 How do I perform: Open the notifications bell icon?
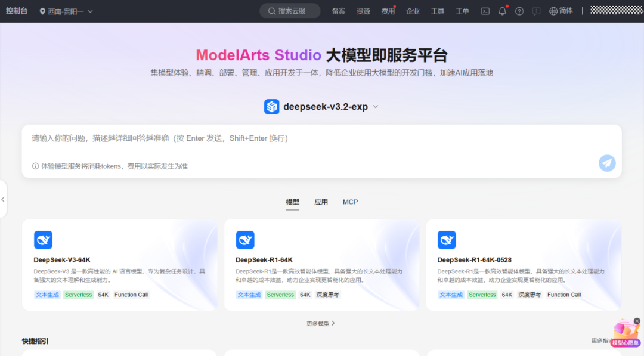pos(502,11)
